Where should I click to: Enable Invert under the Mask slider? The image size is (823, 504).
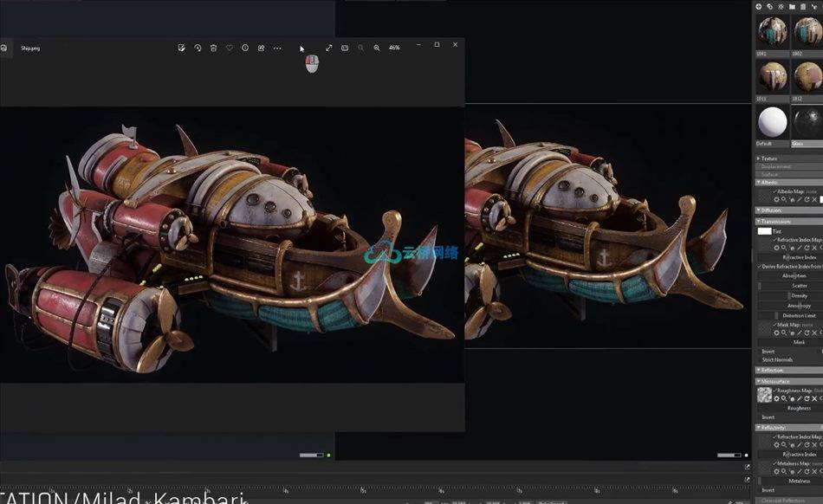pos(768,352)
